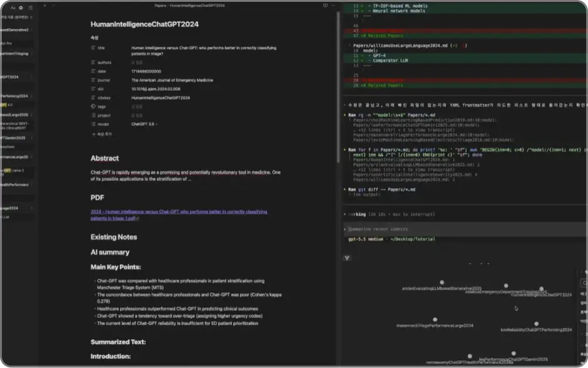This screenshot has width=588, height=368.
Task: Click the note title HumanIntelligenceChatGPT2024 heading
Action: [145, 24]
